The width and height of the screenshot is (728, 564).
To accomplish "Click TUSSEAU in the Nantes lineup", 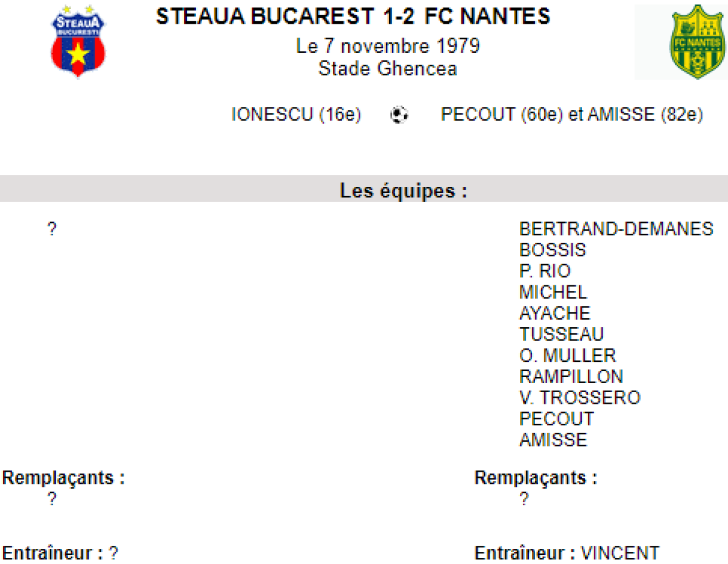I will click(561, 334).
